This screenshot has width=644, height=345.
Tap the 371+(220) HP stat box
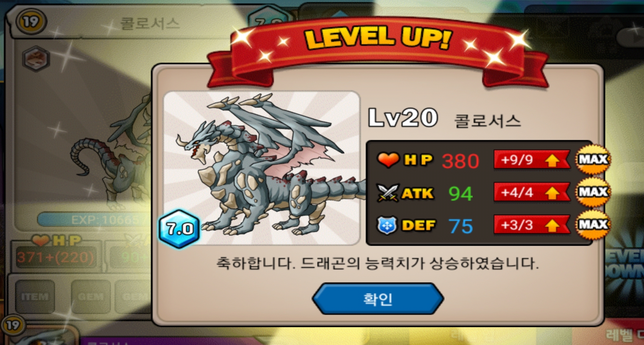(x=55, y=257)
